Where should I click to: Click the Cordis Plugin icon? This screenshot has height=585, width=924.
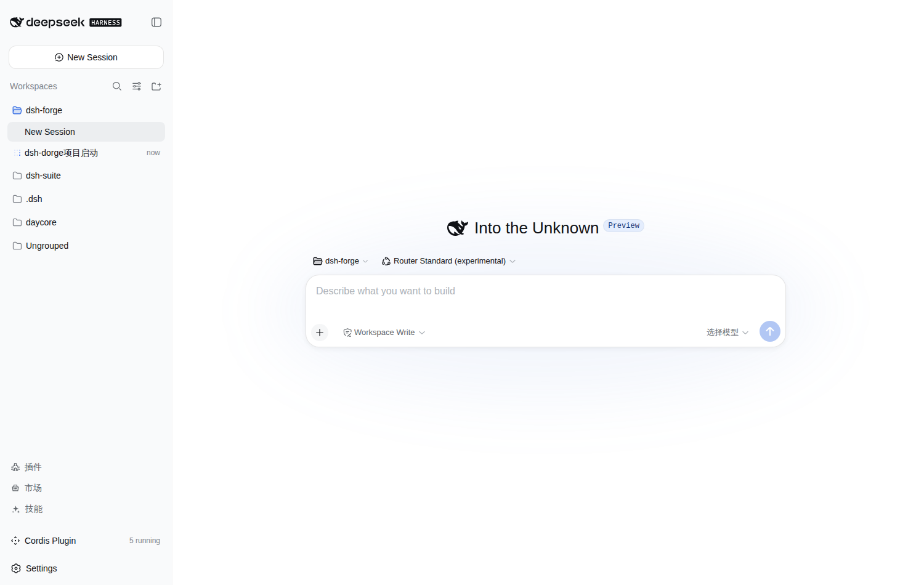[x=15, y=541]
